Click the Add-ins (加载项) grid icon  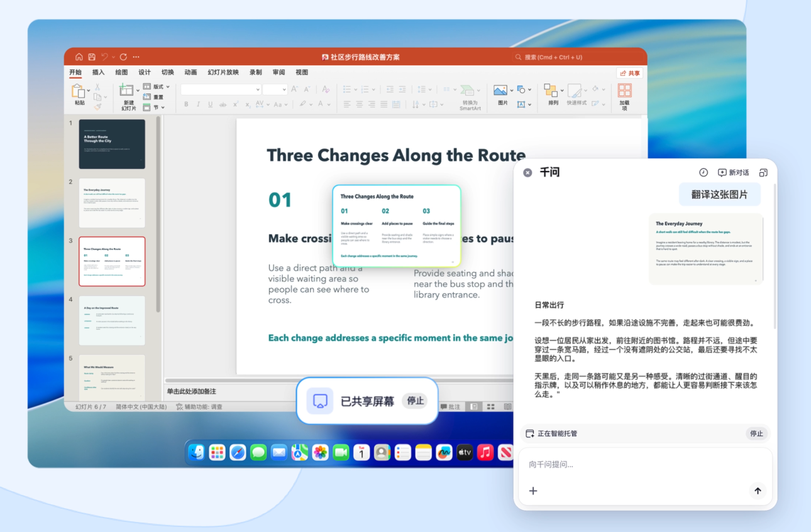point(624,90)
